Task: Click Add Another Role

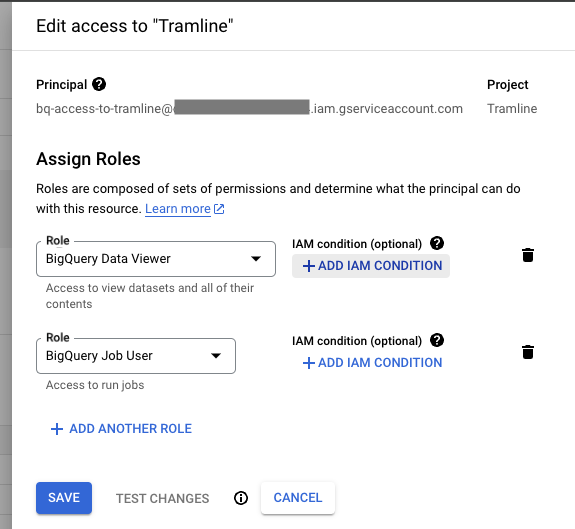Action: (121, 429)
